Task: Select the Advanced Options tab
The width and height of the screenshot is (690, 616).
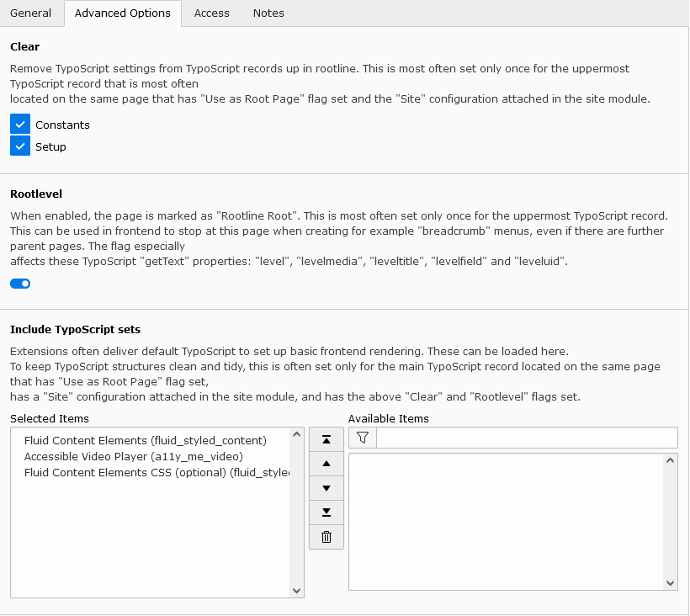Action: click(x=123, y=13)
